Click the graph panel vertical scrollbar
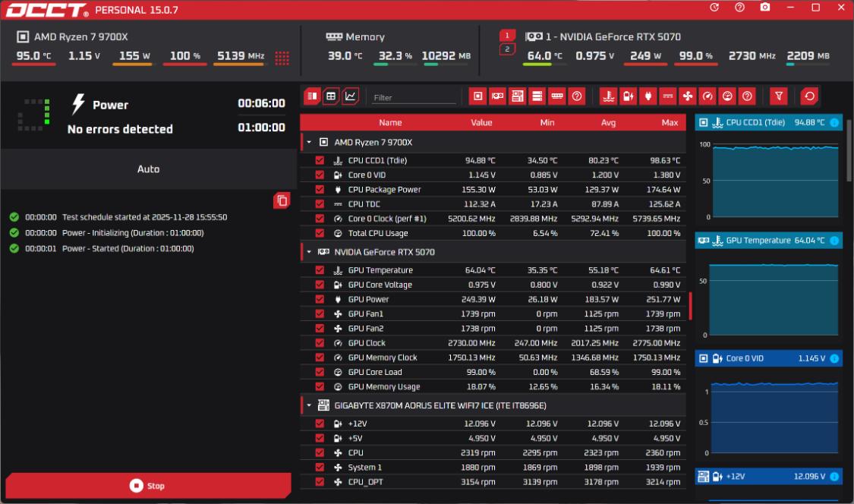Image resolution: width=854 pixels, height=504 pixels. tap(849, 152)
